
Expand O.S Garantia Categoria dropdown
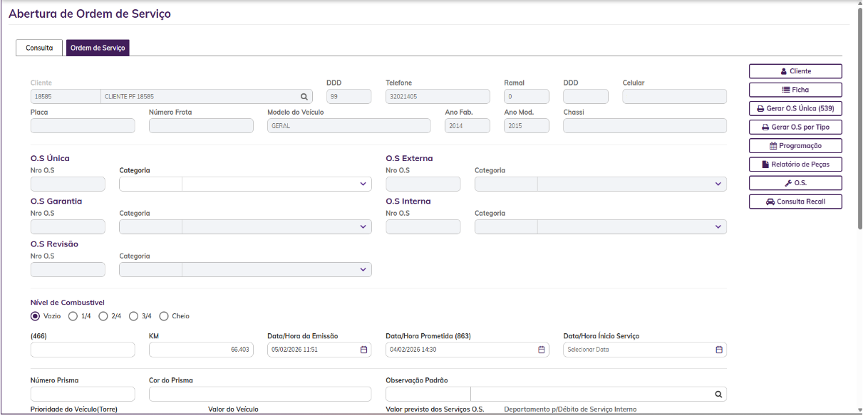pos(363,227)
